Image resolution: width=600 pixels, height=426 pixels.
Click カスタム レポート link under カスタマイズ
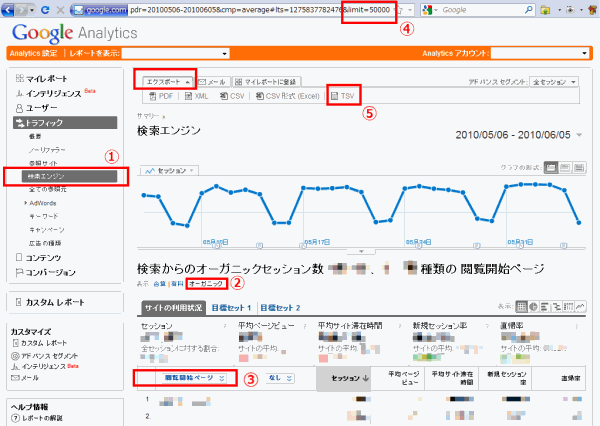(x=40, y=343)
